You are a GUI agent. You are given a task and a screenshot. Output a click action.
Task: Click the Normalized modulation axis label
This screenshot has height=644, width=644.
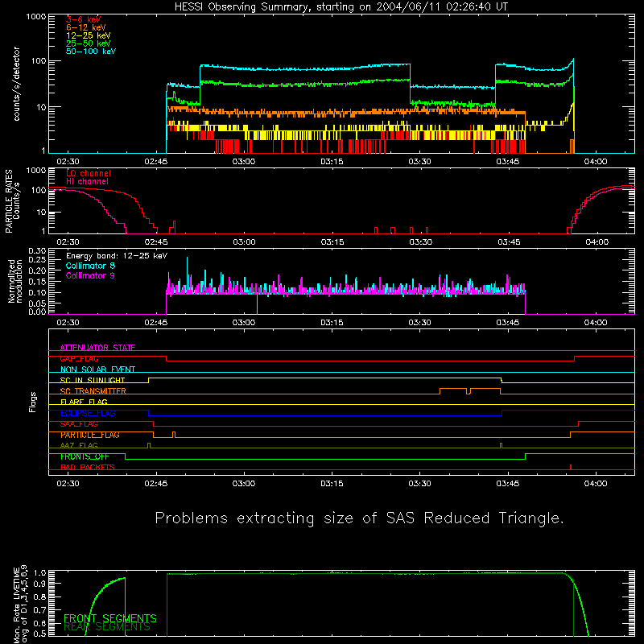tap(15, 281)
